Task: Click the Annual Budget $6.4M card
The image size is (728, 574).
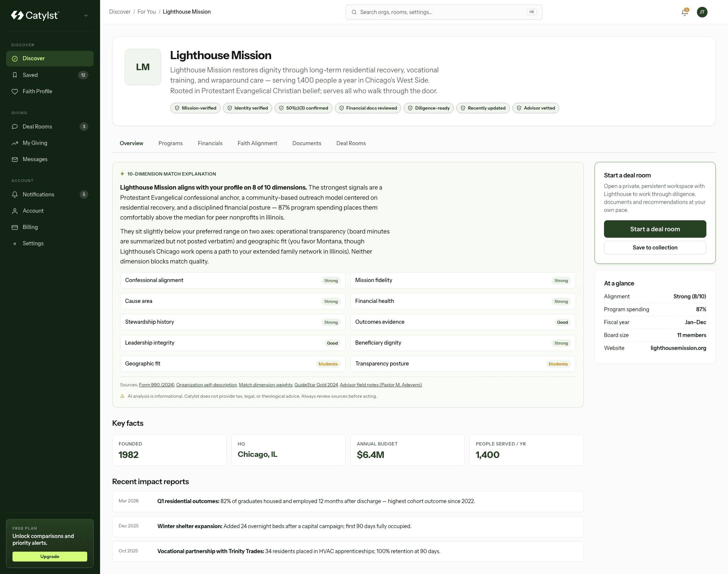Action: click(408, 450)
